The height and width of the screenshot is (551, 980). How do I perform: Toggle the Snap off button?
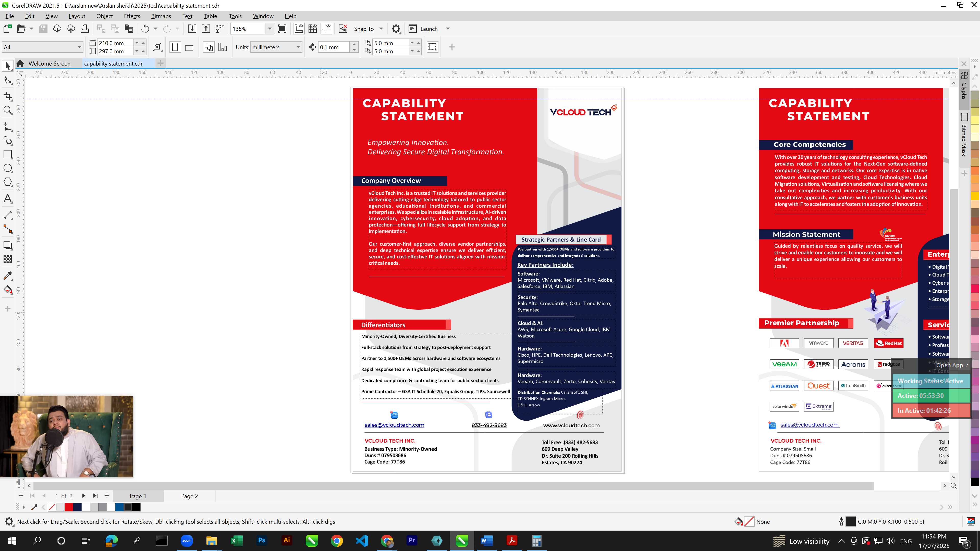tap(343, 29)
